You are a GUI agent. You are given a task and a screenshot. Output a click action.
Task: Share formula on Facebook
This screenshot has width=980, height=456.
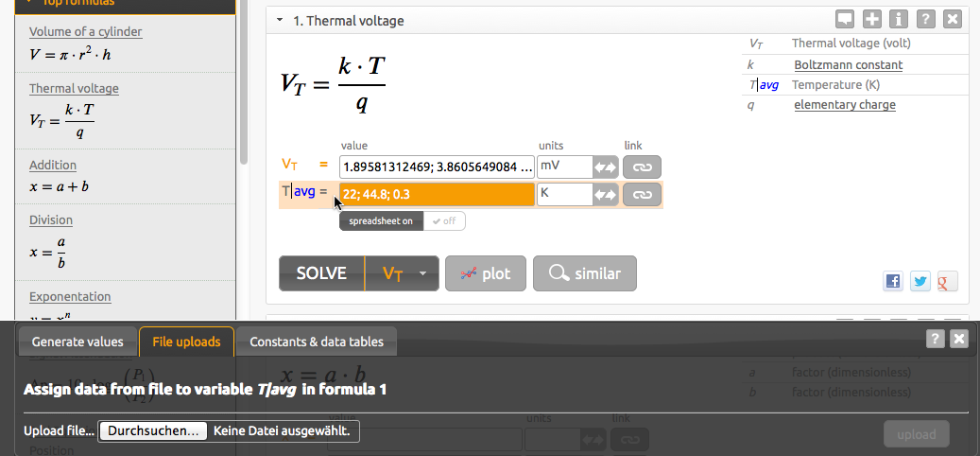click(893, 282)
